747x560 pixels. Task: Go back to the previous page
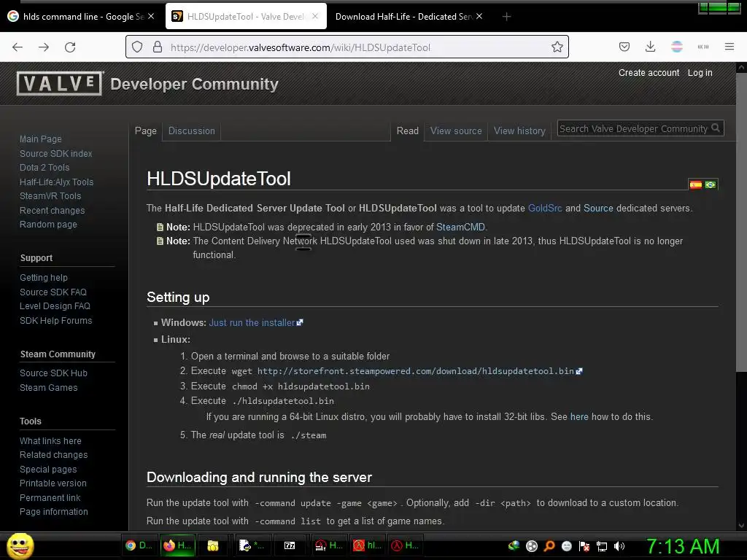18,47
